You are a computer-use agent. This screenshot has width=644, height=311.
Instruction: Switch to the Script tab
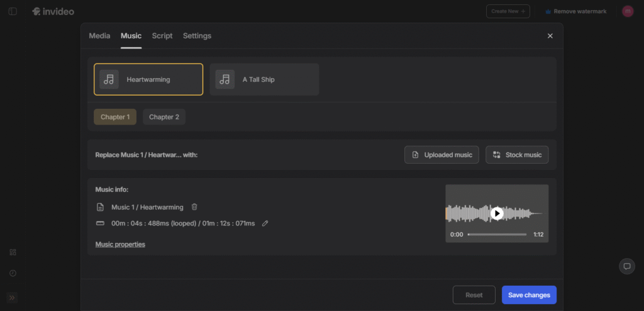pyautogui.click(x=162, y=36)
